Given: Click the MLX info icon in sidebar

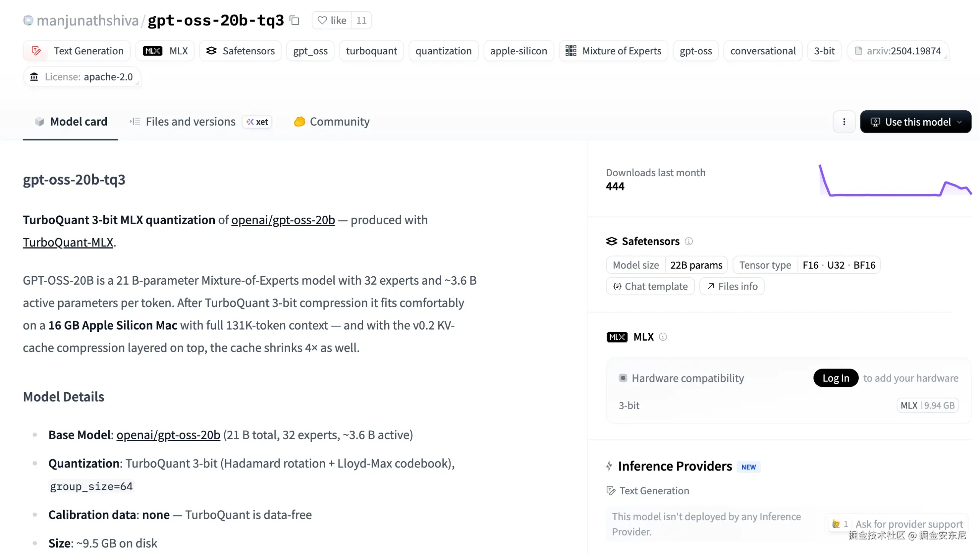Looking at the screenshot, I should pyautogui.click(x=663, y=337).
